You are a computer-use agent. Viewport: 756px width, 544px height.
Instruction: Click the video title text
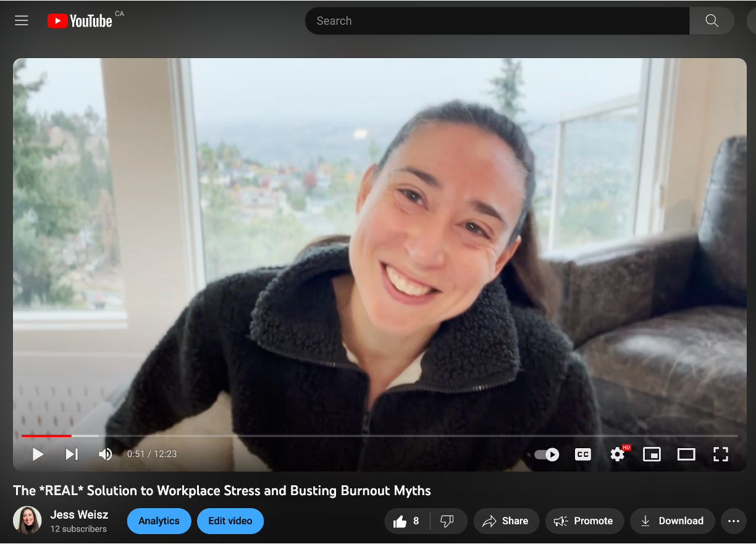point(222,491)
